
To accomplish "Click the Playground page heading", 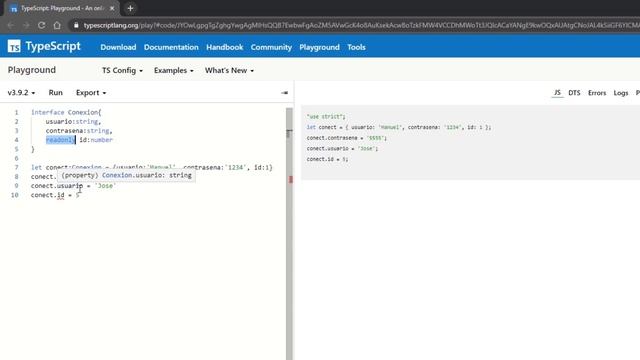I will [32, 70].
